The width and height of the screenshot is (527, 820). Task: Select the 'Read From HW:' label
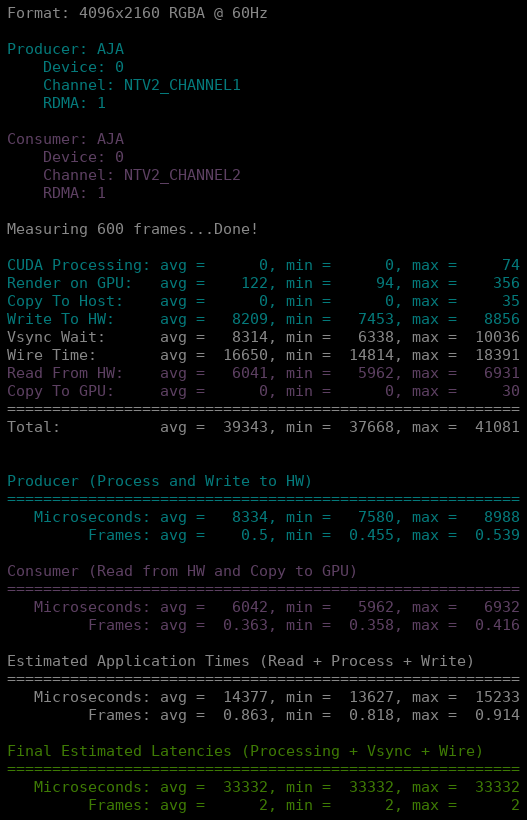tap(65, 373)
